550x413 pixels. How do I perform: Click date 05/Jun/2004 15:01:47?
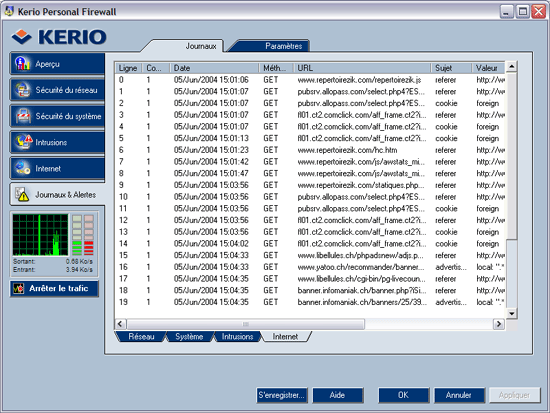(x=211, y=173)
